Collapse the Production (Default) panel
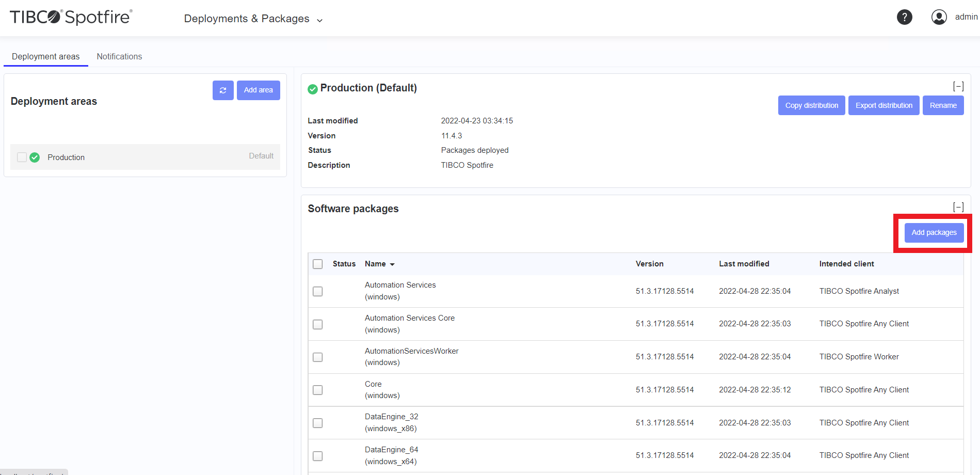This screenshot has height=475, width=980. pos(958,86)
